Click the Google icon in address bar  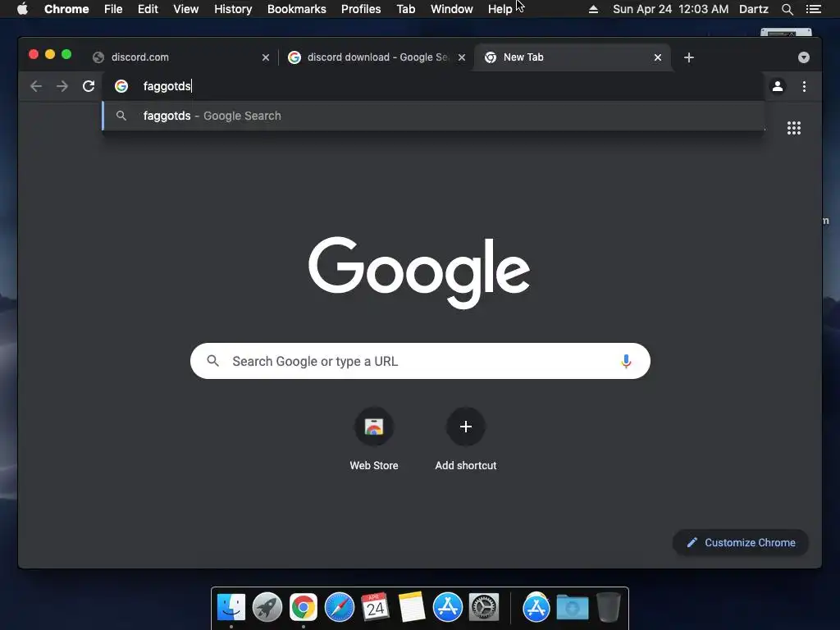click(121, 86)
